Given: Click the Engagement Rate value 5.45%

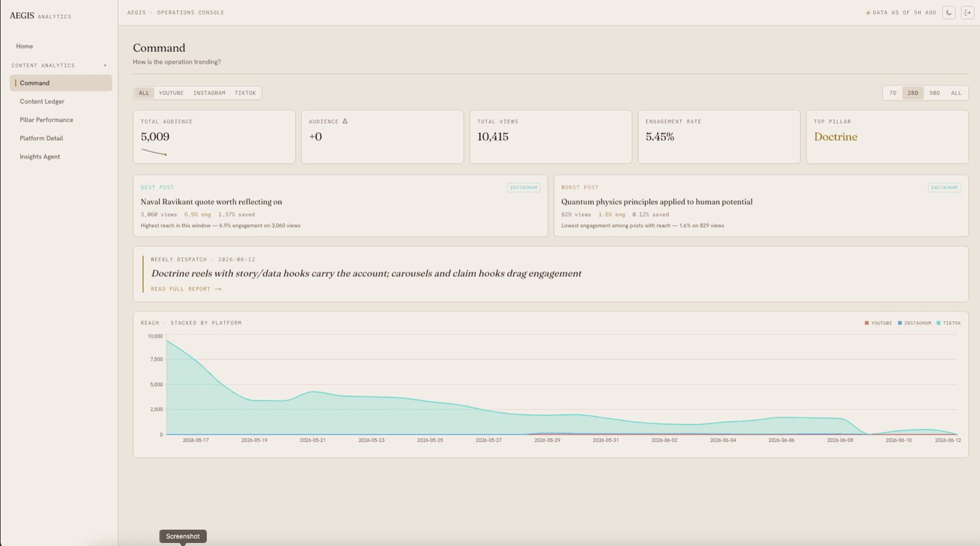Looking at the screenshot, I should click(x=660, y=137).
